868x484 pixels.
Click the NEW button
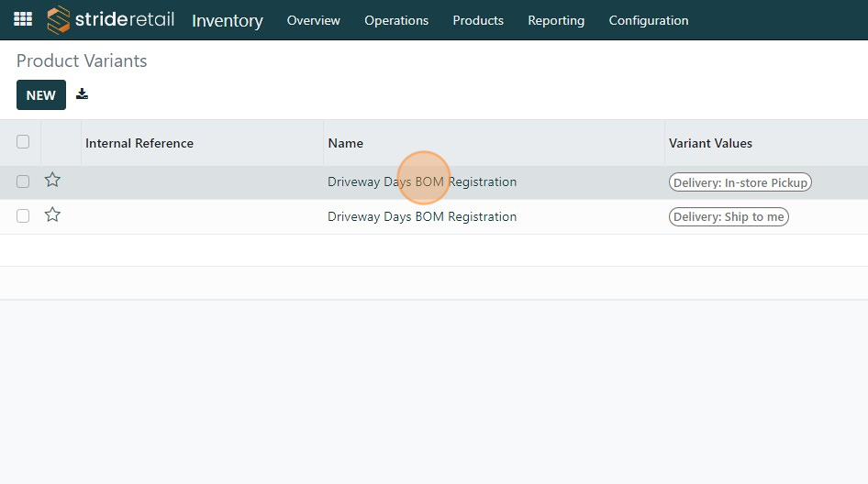[41, 95]
